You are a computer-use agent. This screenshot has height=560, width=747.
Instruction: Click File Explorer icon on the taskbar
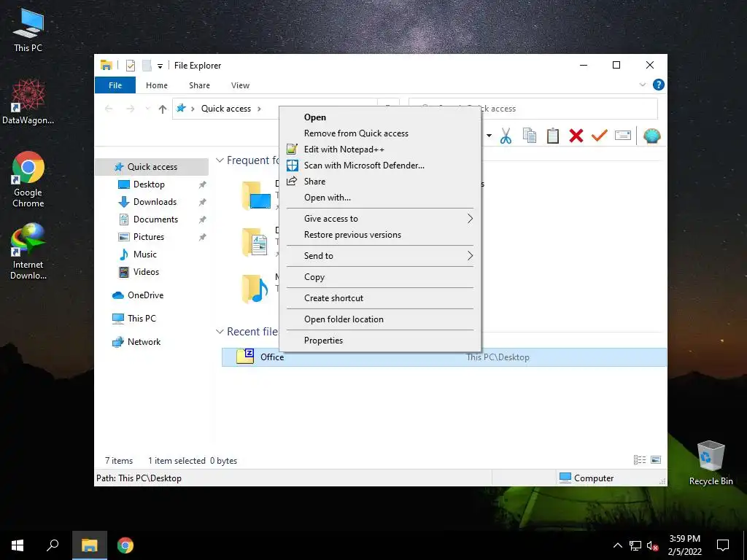[x=90, y=545]
